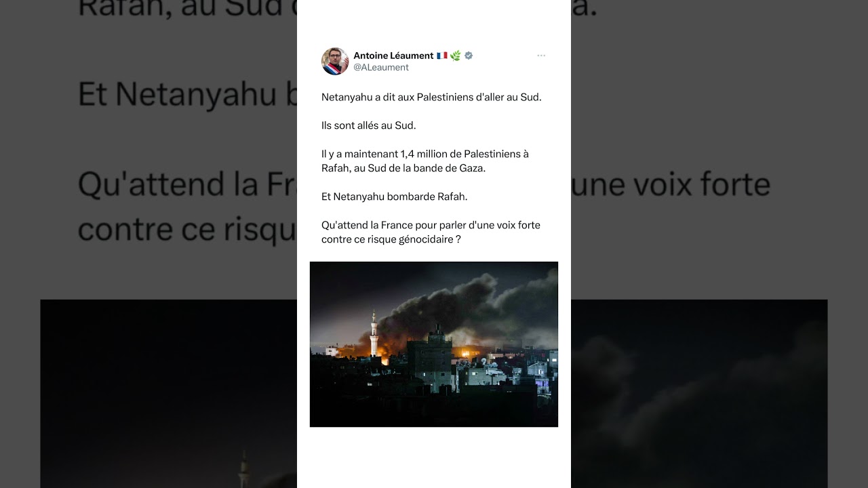Click the paragraph mentioning 1,4 million de Palestiniens
This screenshot has height=488, width=868.
click(x=425, y=161)
